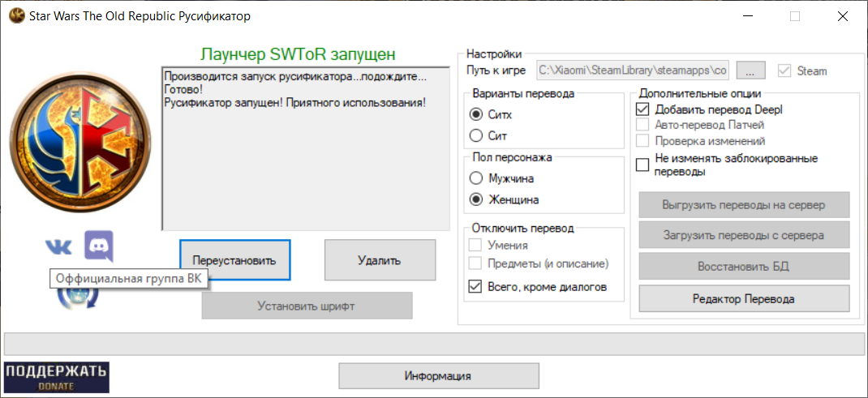Open the Discord server icon
This screenshot has height=398, width=868.
pyautogui.click(x=98, y=246)
